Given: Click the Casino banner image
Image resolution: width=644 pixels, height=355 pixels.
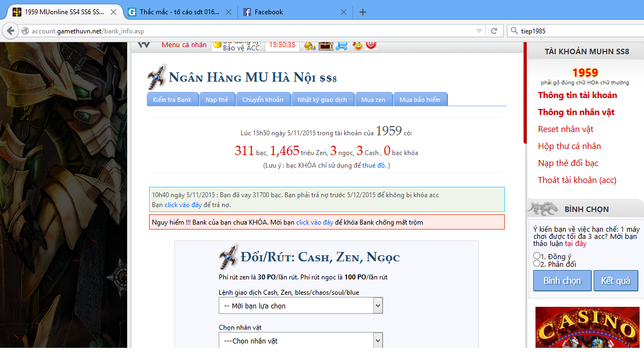Looking at the screenshot, I should click(588, 328).
